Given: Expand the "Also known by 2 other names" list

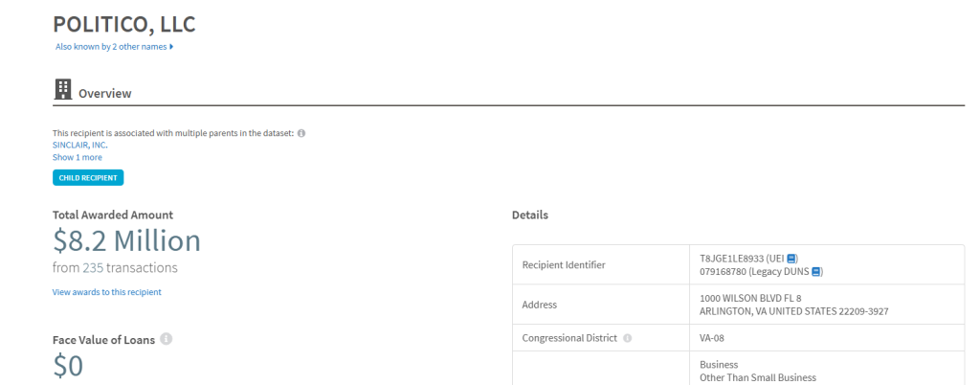Looking at the screenshot, I should [x=115, y=46].
